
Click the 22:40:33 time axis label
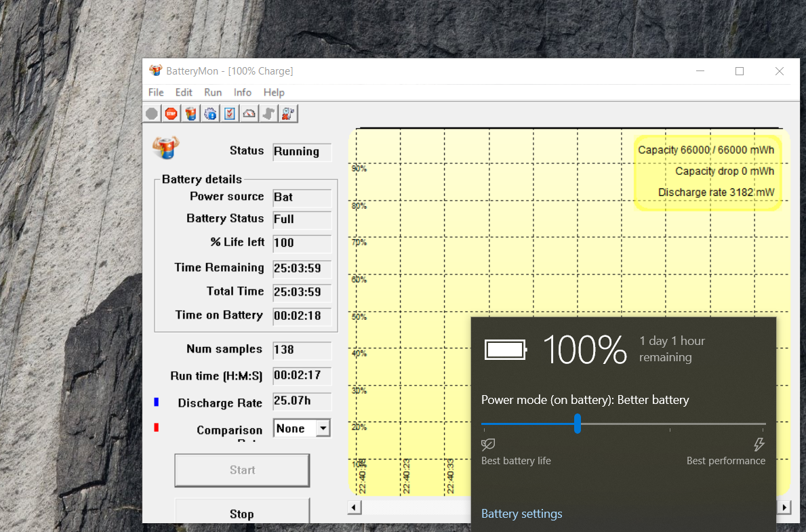point(451,476)
